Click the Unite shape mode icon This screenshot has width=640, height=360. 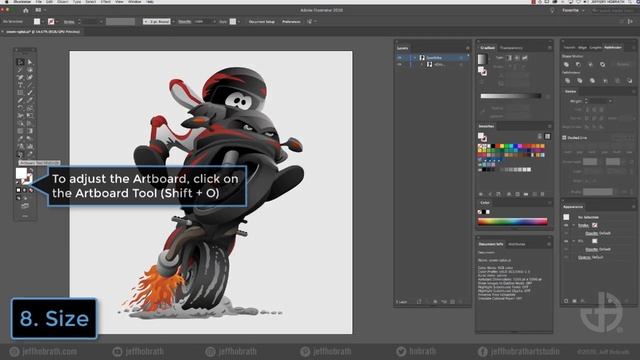click(566, 64)
